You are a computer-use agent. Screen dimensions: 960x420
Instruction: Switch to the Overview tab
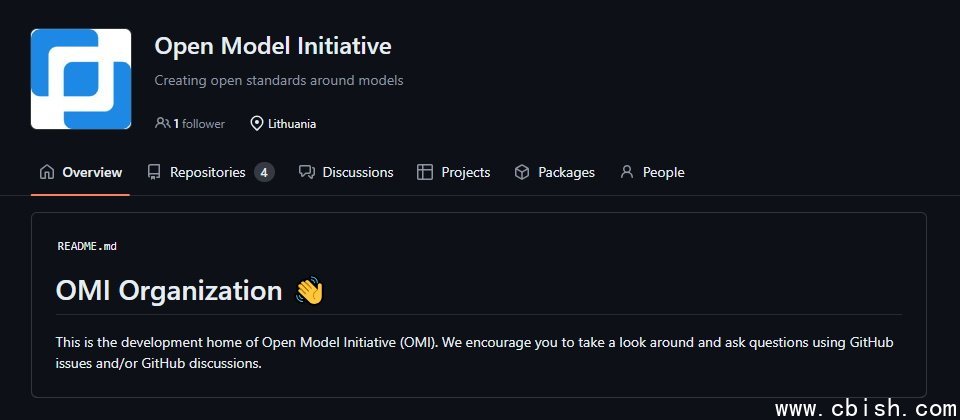pyautogui.click(x=92, y=172)
